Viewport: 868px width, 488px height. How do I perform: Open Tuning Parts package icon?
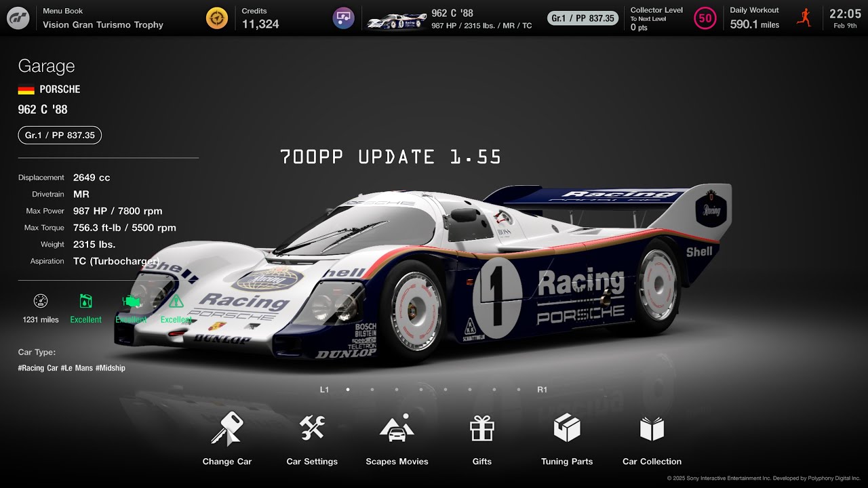tap(567, 428)
